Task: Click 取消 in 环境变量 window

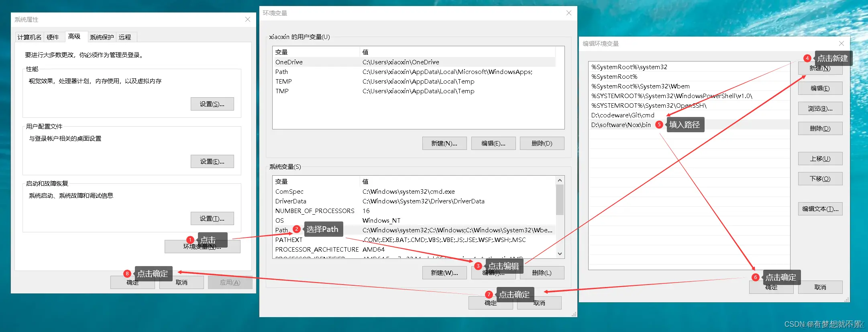Action: click(x=539, y=303)
